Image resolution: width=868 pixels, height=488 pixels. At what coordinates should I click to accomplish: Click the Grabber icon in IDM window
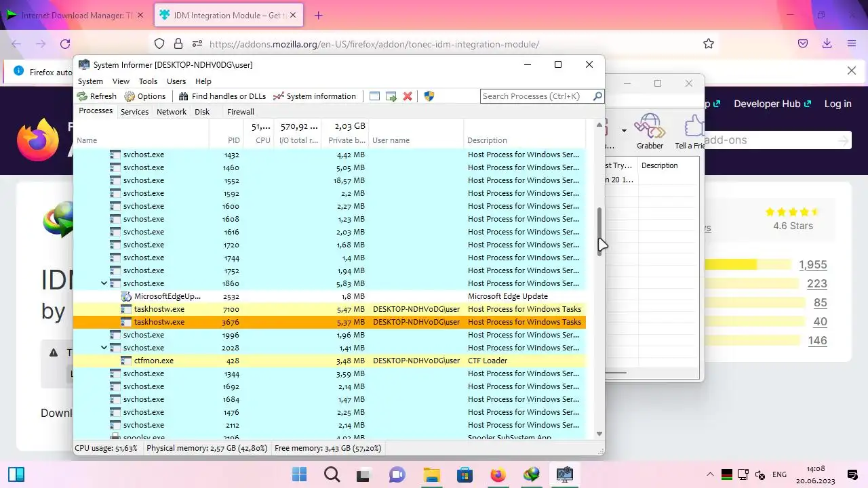click(650, 131)
